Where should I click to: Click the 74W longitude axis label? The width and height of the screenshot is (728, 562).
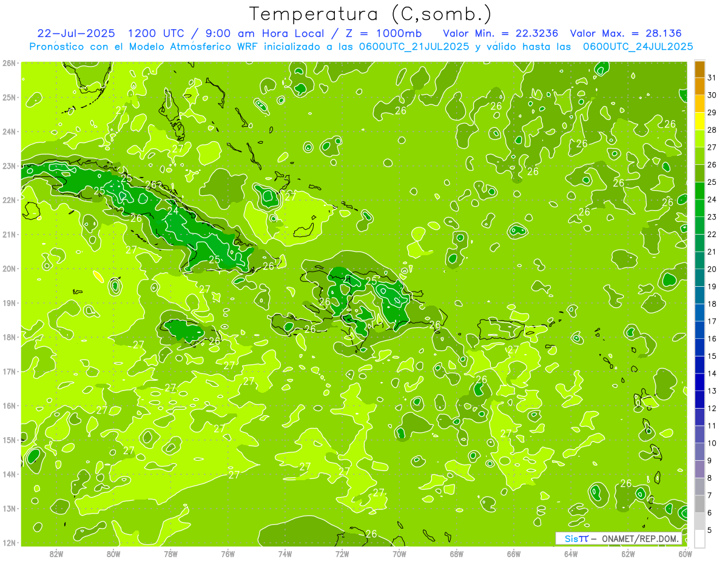tap(285, 554)
